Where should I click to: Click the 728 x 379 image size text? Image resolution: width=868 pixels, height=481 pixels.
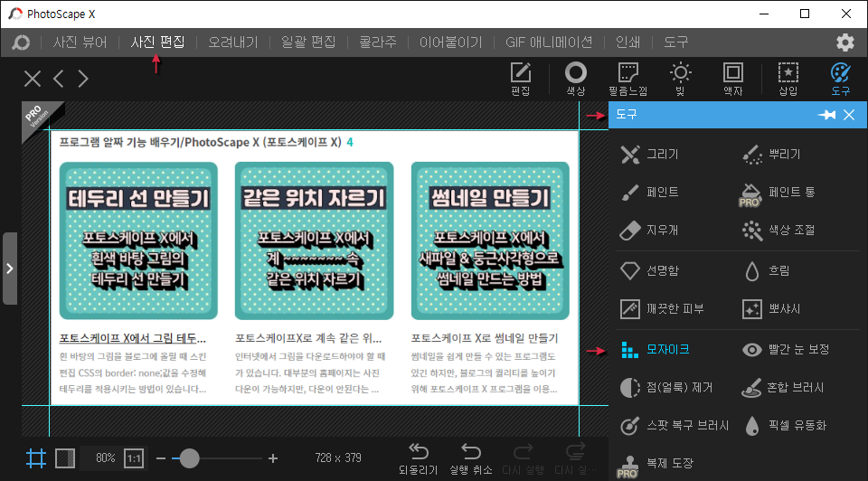(x=338, y=458)
